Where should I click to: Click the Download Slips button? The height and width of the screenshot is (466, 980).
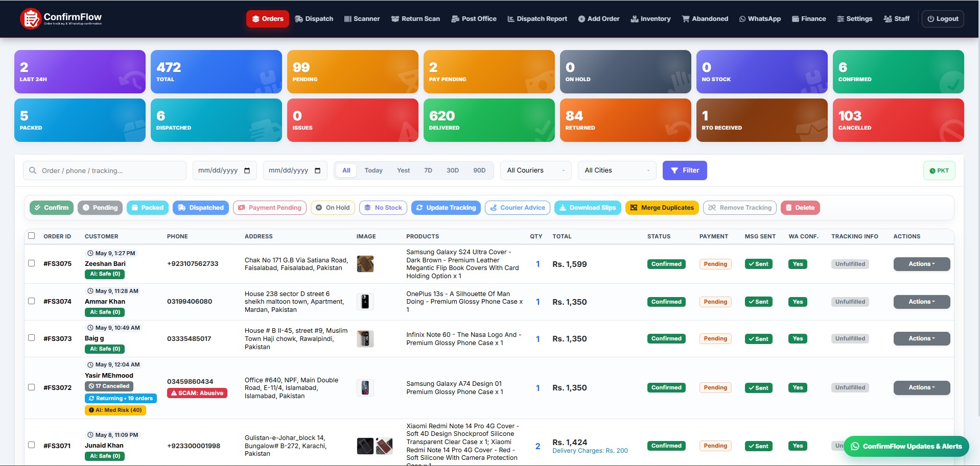(588, 208)
